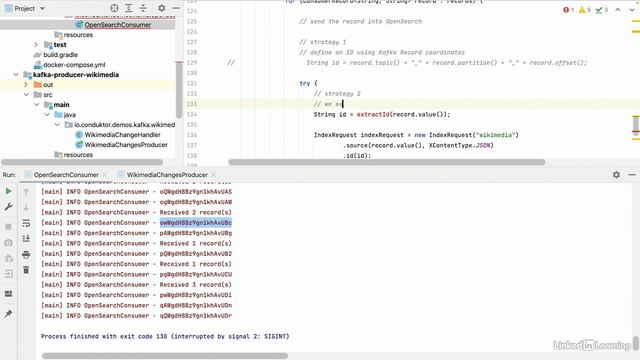This screenshot has height=360, width=640.
Task: Switch to OpenSearchConsumer run tab
Action: pos(66,175)
